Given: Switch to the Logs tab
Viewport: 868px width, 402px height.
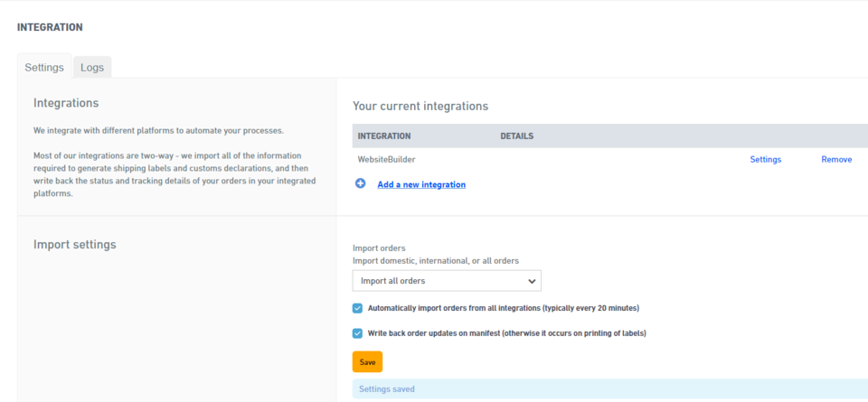Looking at the screenshot, I should (x=92, y=67).
